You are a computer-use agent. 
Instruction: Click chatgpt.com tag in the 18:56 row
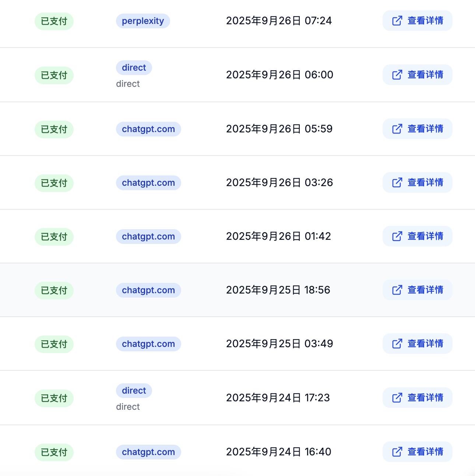(x=148, y=290)
